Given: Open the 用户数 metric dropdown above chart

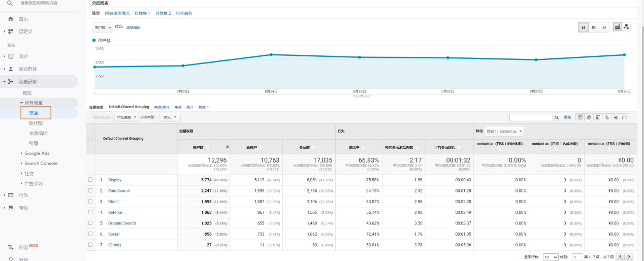Looking at the screenshot, I should tap(103, 27).
